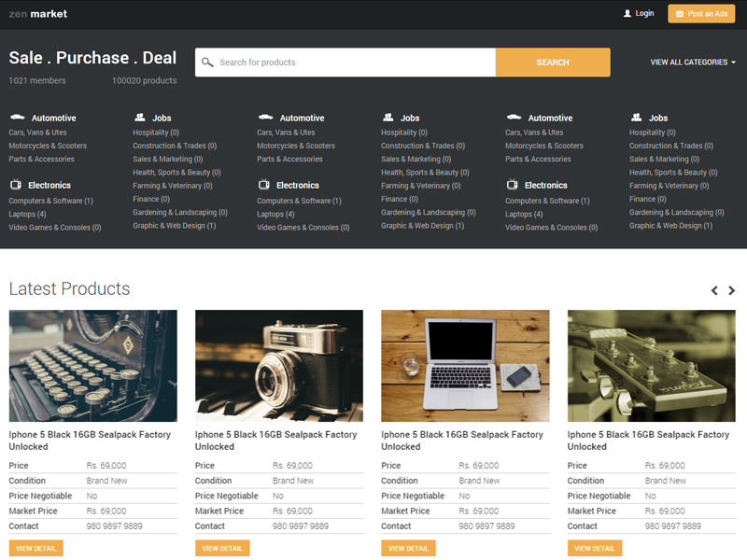Click VIEW DETAIL on the first product
This screenshot has width=747, height=560.
(x=35, y=549)
